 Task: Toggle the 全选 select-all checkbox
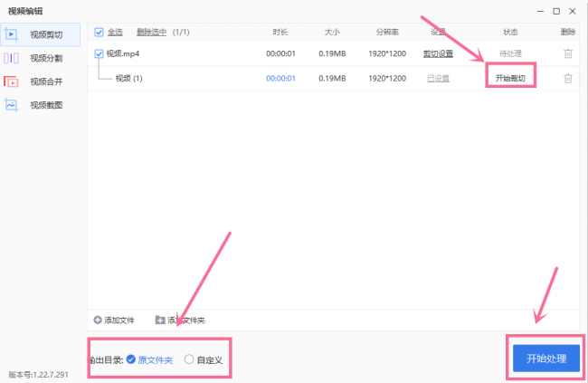point(99,33)
